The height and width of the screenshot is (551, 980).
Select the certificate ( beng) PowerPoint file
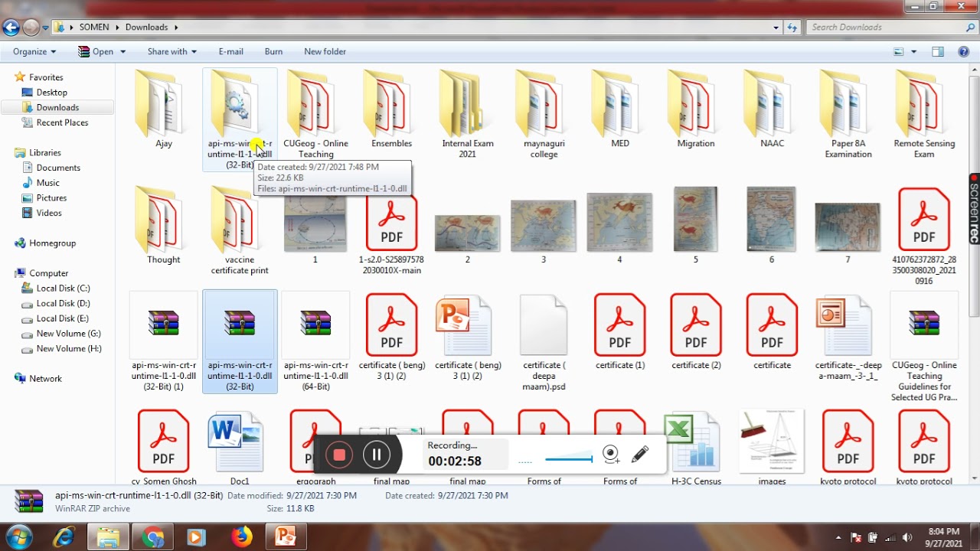click(x=467, y=336)
